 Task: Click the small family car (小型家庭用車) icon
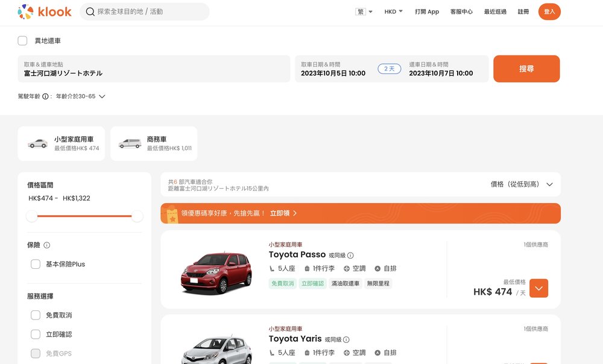(38, 143)
